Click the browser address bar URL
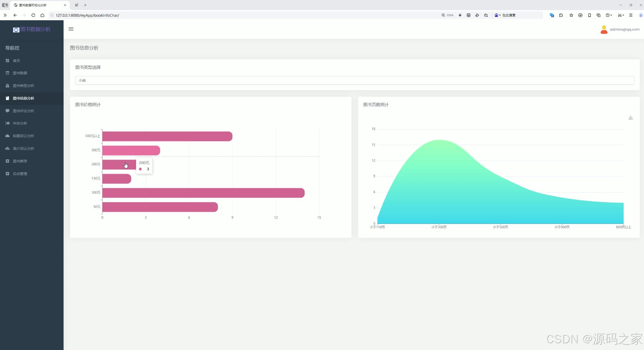Screen dimensions: 644x350 [x=87, y=15]
